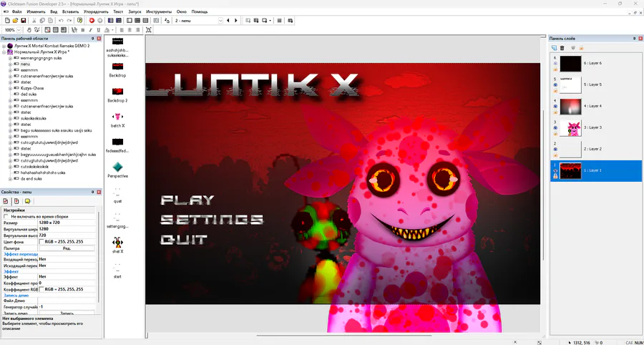Select the 'ded suka' frame in tree
The image size is (644, 345).
pyautogui.click(x=29, y=94)
